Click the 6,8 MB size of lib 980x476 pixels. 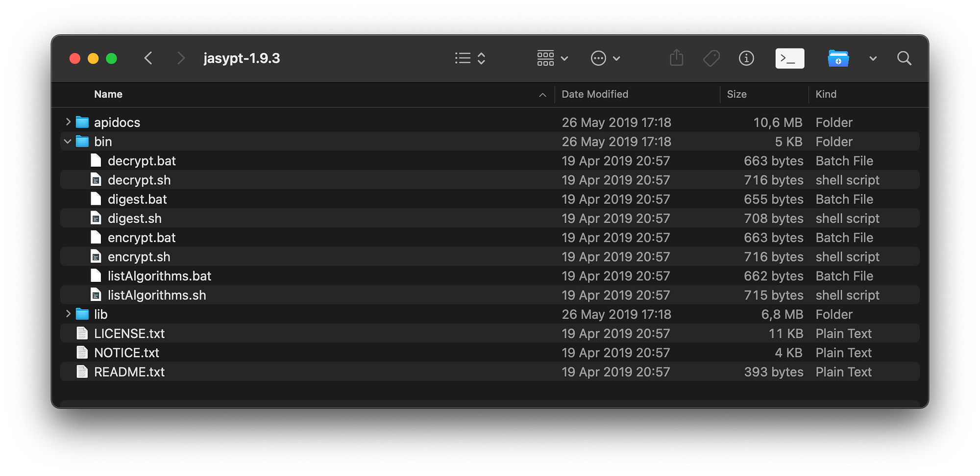(782, 314)
